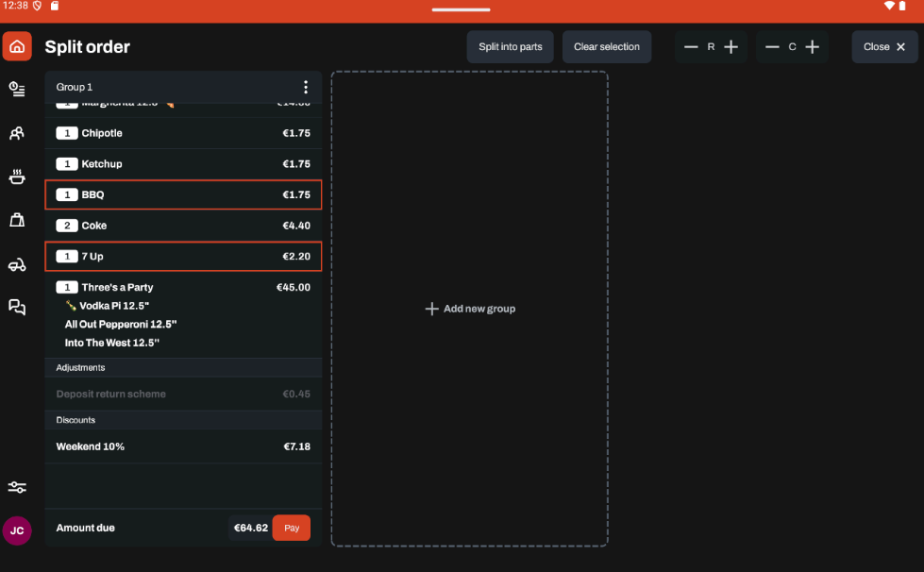Open the chat messages icon
Screen dimensions: 924x572
tap(17, 307)
